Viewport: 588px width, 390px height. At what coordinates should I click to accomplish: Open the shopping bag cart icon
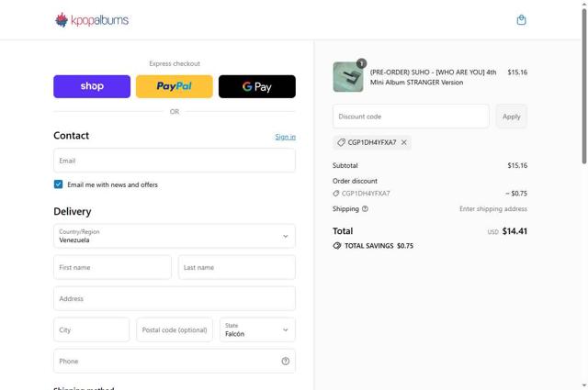coord(521,20)
